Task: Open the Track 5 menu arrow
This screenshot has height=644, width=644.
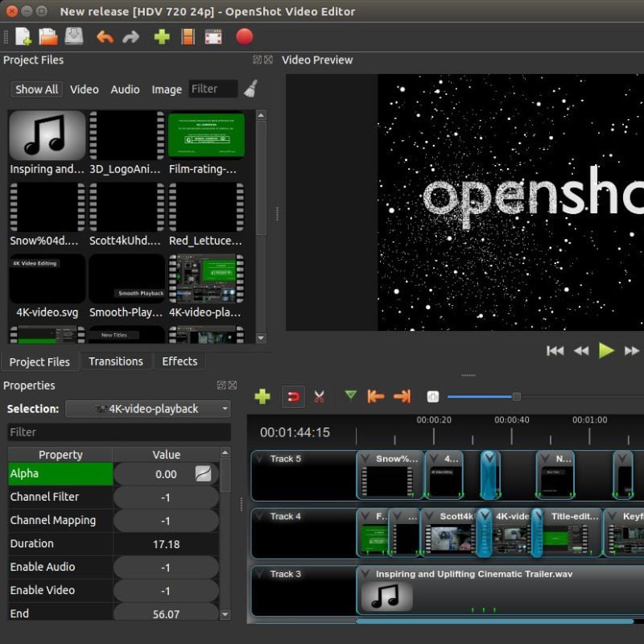Action: 259,459
